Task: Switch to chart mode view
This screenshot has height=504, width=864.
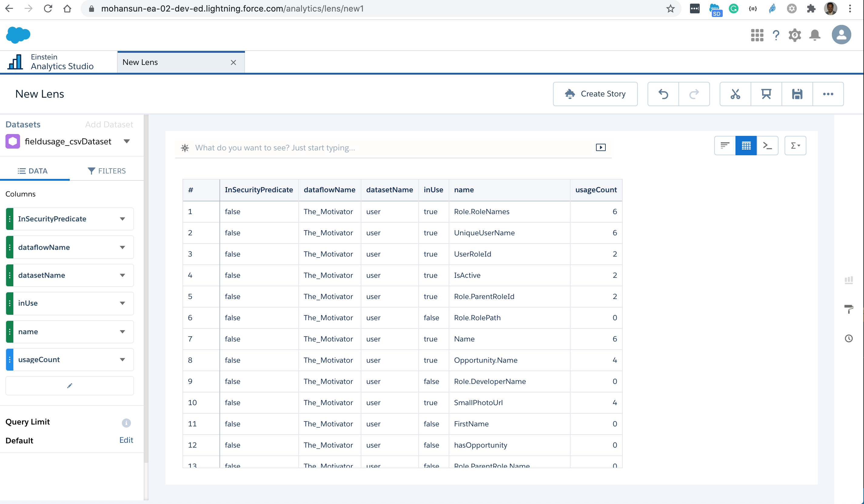Action: pos(725,146)
